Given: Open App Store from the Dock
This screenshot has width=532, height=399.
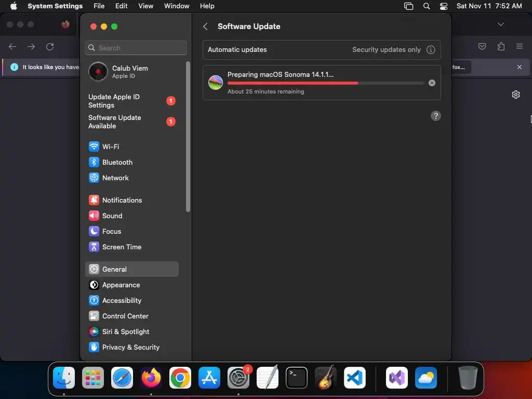Looking at the screenshot, I should 209,378.
